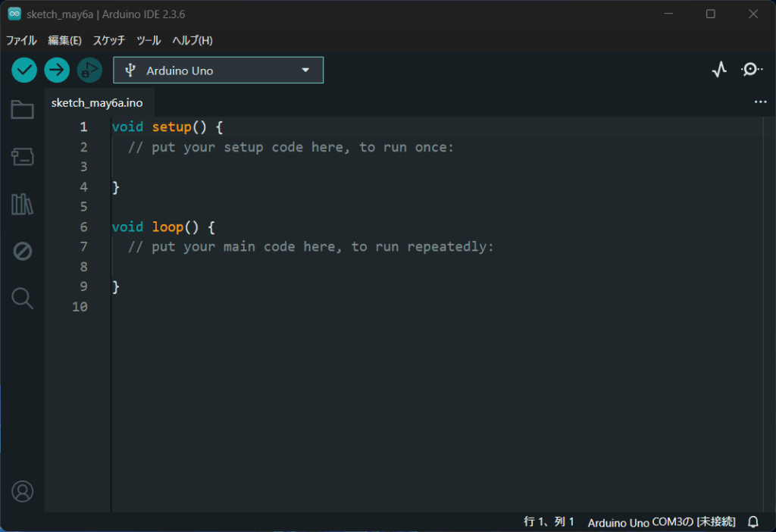Click the closing brace on line 4

[116, 187]
